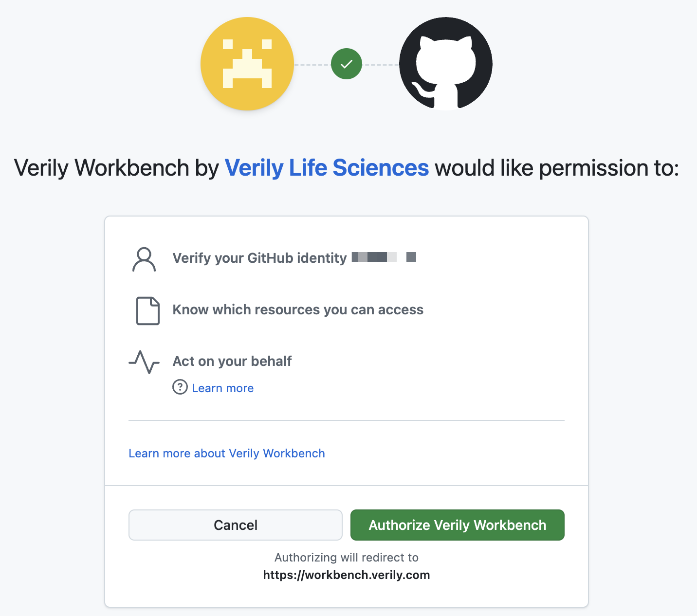Cancel the authorization request

point(235,525)
